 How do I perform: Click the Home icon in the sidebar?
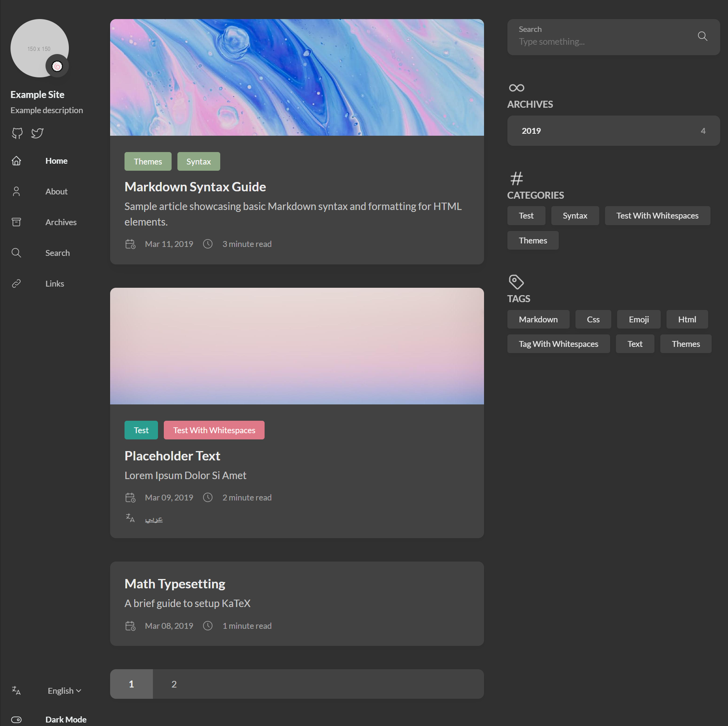16,161
